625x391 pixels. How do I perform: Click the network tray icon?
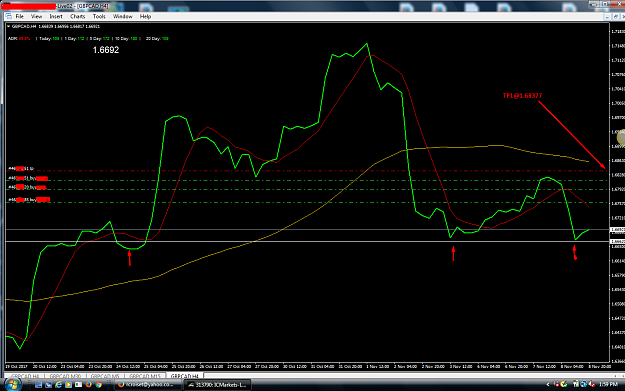click(584, 384)
